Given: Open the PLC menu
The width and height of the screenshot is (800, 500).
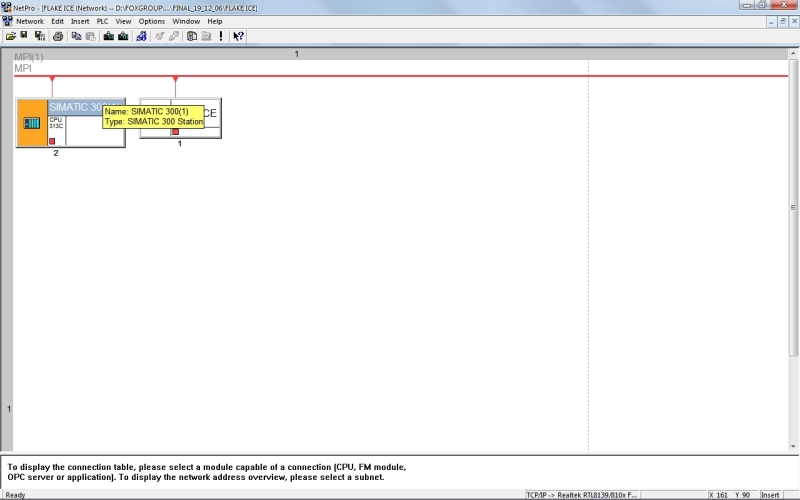Looking at the screenshot, I should (102, 21).
